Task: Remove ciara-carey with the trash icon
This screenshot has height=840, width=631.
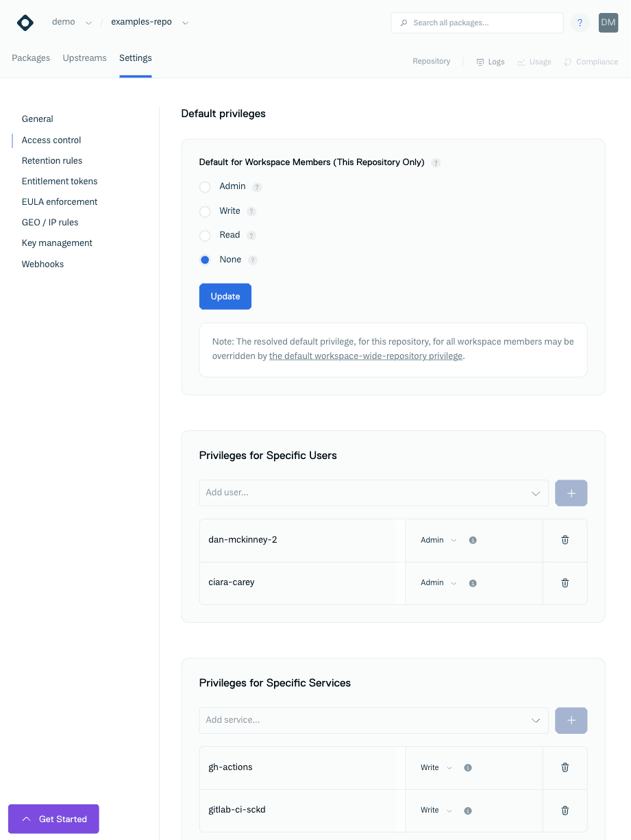Action: pyautogui.click(x=565, y=583)
